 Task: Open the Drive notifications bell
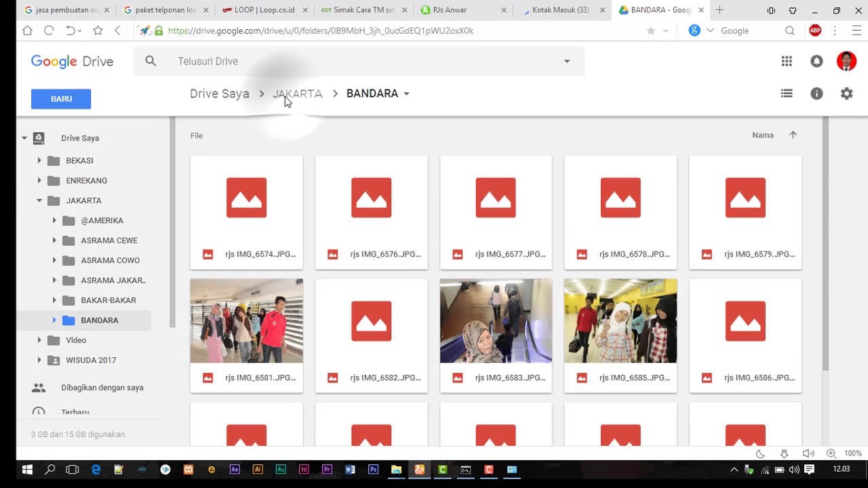pyautogui.click(x=816, y=61)
